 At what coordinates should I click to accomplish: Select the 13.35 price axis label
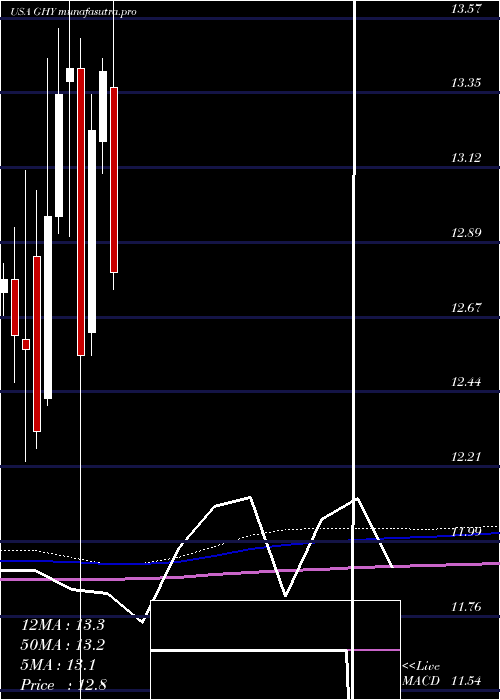[466, 83]
